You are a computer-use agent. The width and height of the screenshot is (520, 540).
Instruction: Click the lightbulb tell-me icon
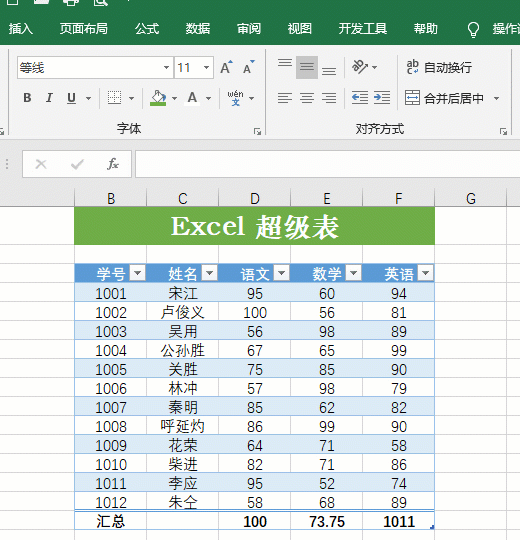coord(474,30)
